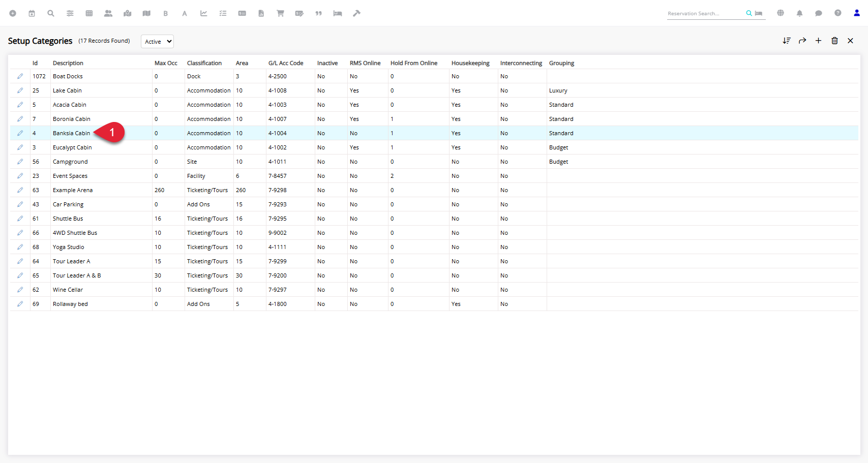This screenshot has width=868, height=463.
Task: Select the Wine Cellar description
Action: (x=68, y=290)
